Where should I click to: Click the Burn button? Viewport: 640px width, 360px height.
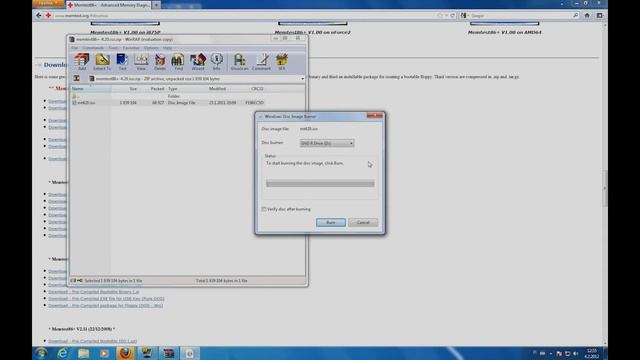coord(331,222)
